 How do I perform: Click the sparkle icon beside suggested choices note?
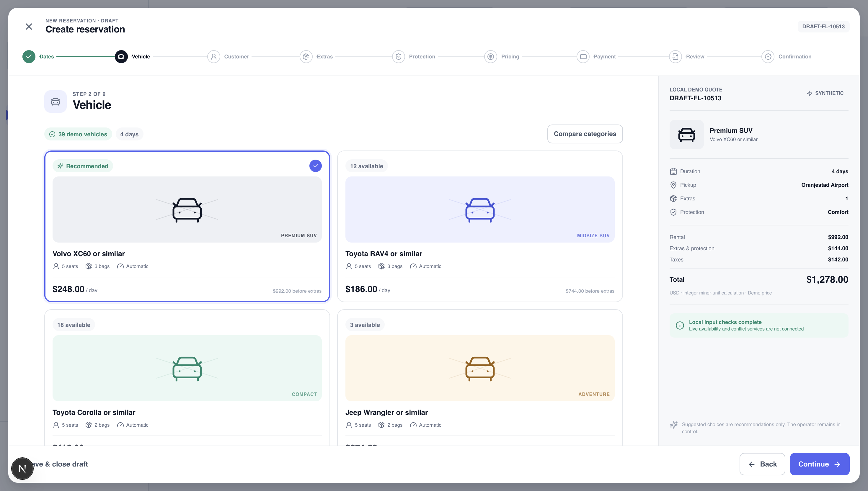coord(674,425)
